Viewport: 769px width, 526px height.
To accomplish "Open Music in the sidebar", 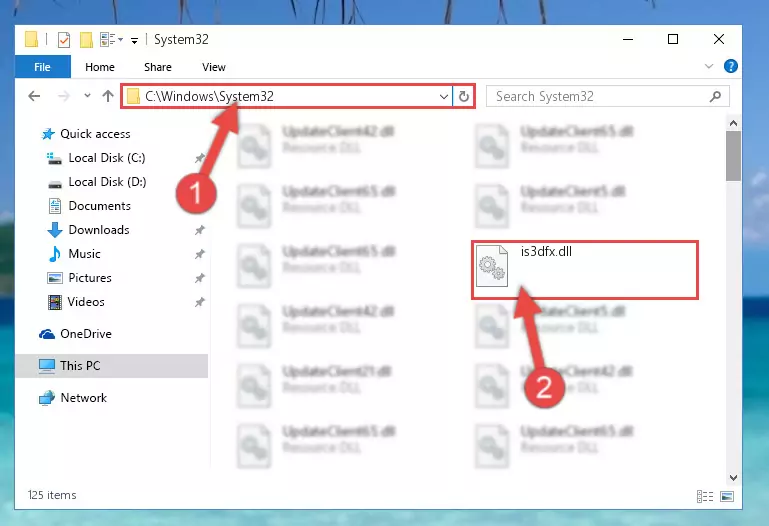I will (x=84, y=254).
